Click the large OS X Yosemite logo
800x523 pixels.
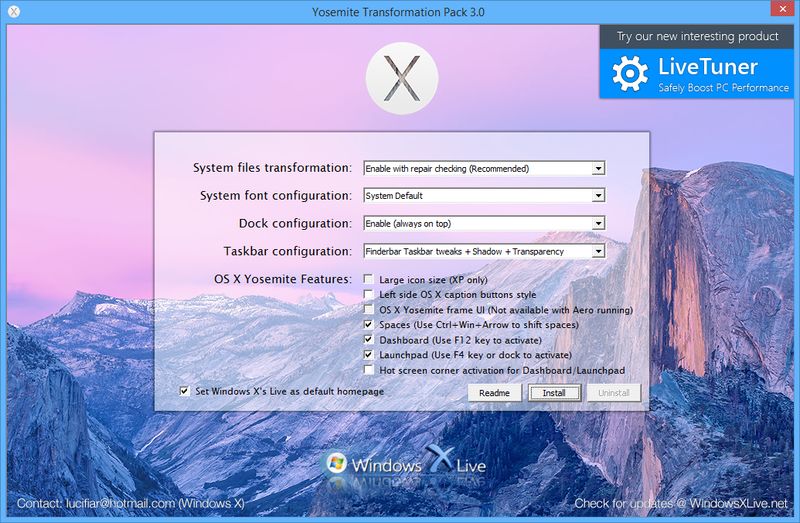point(402,78)
